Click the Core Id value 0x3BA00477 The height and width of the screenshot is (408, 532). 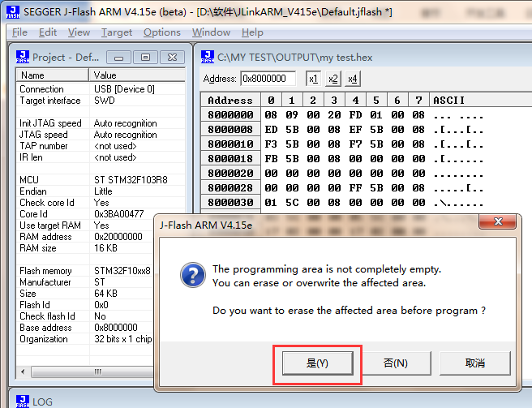tap(119, 214)
